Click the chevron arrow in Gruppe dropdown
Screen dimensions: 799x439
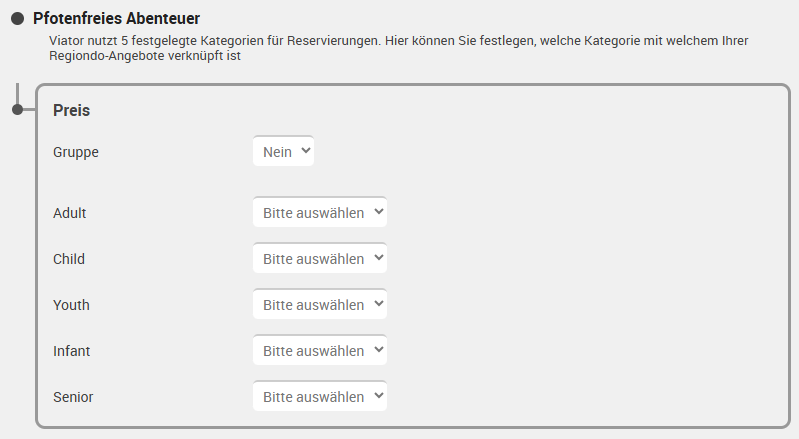pos(306,150)
